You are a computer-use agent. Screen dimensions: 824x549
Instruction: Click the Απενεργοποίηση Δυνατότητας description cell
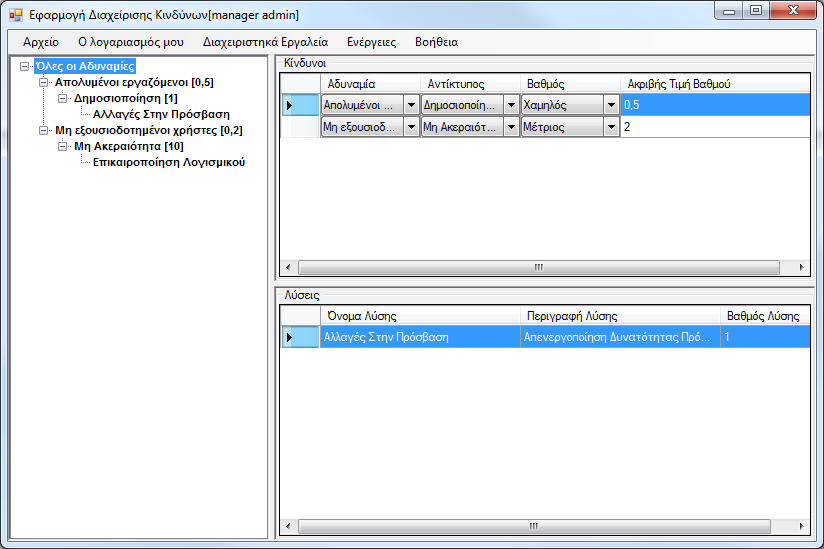click(620, 337)
